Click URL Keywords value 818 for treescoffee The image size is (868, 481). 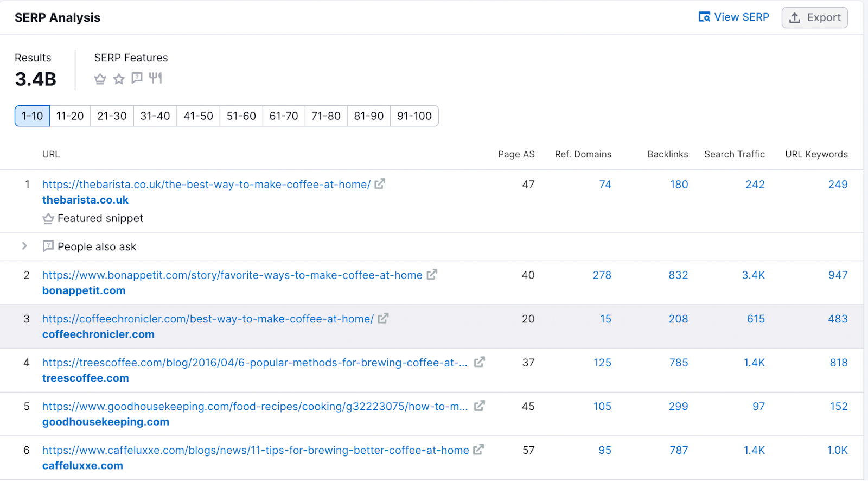(839, 363)
